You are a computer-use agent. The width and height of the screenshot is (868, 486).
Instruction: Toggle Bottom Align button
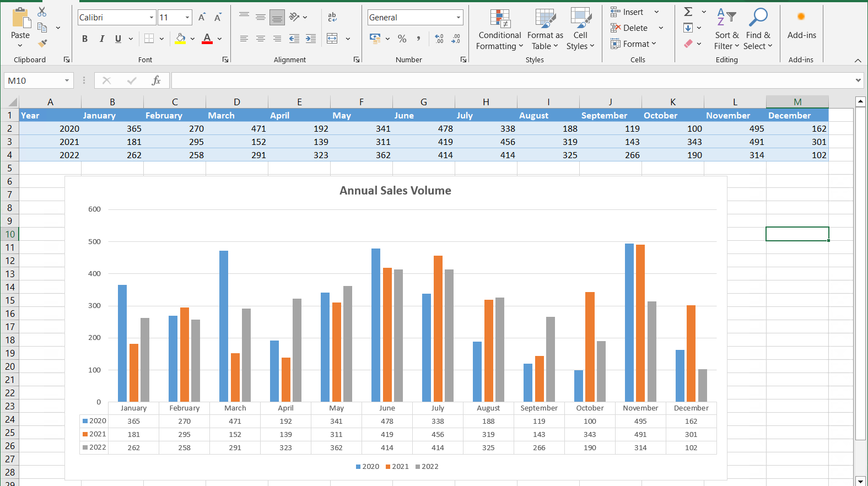pos(277,18)
